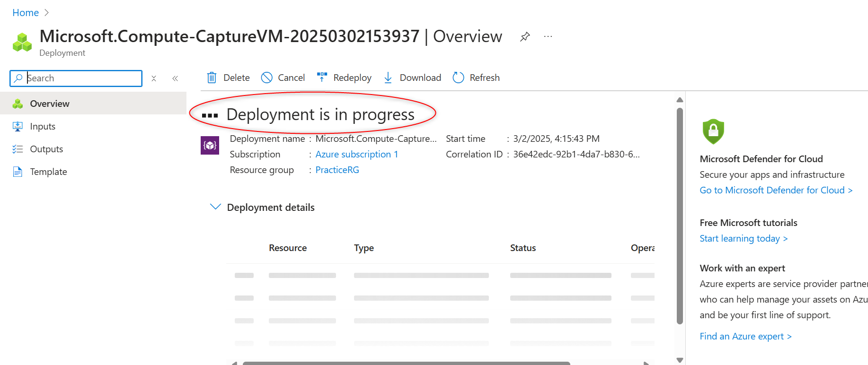
Task: Open the PracticeRG resource group link
Action: click(337, 170)
